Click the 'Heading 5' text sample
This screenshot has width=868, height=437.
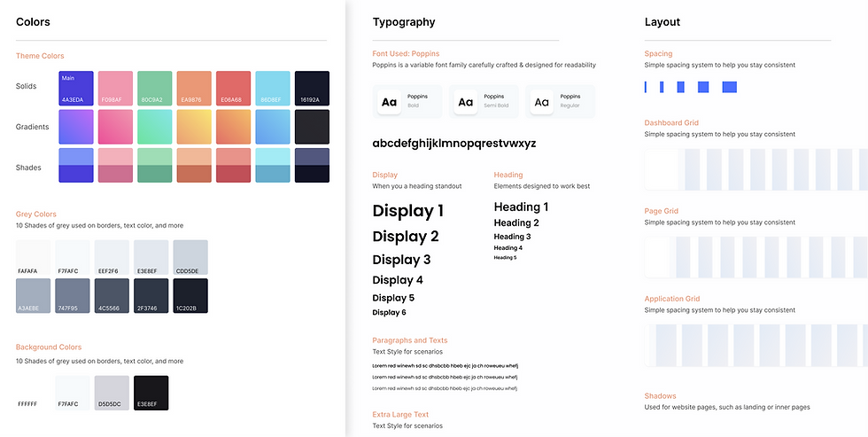pos(505,258)
